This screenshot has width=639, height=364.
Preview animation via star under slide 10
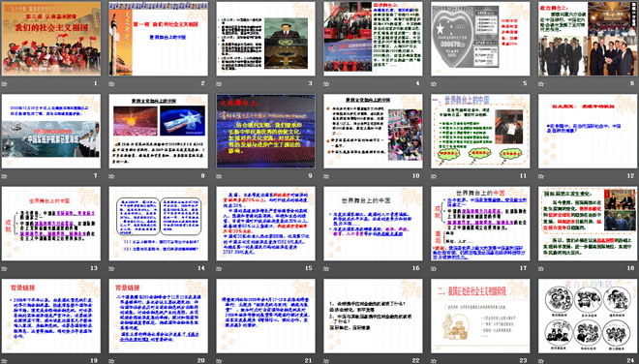326,176
